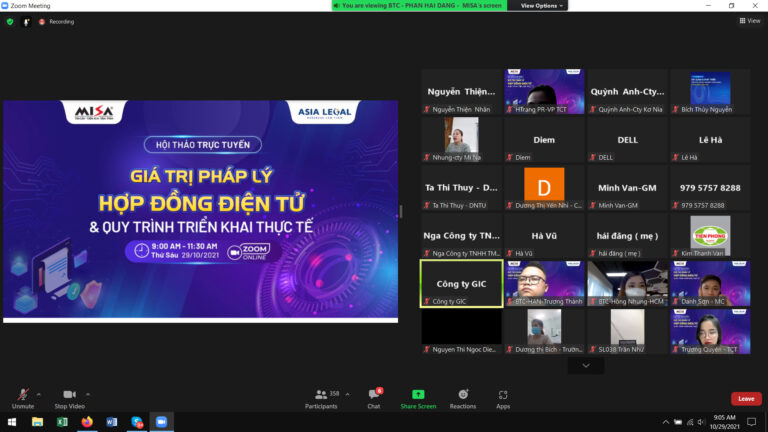Image resolution: width=768 pixels, height=432 pixels.
Task: Switch layout using the View button
Action: click(749, 20)
